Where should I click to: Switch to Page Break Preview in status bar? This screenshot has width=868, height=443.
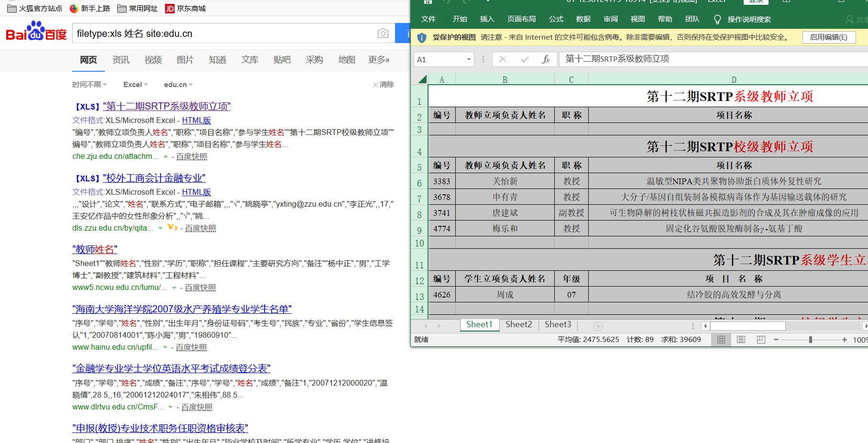point(761,340)
